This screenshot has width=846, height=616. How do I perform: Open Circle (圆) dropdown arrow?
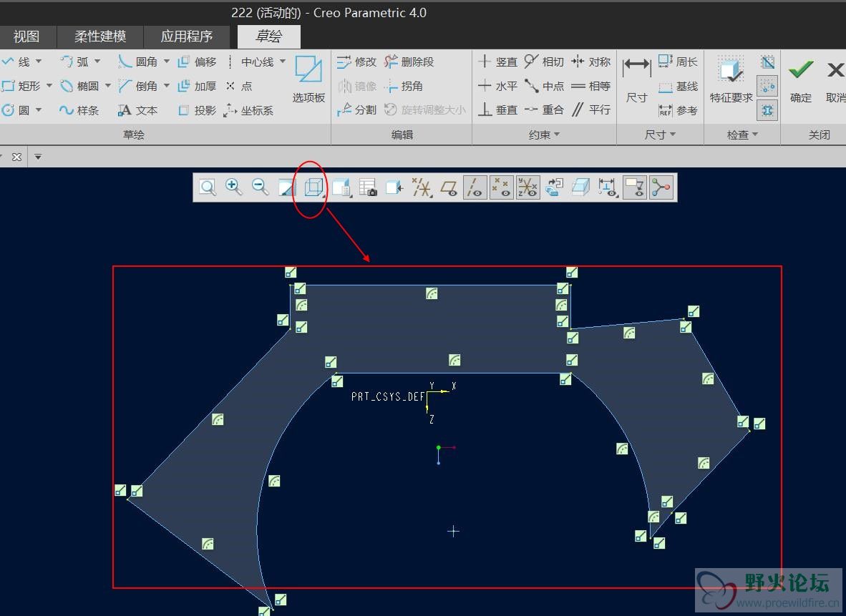click(x=39, y=110)
